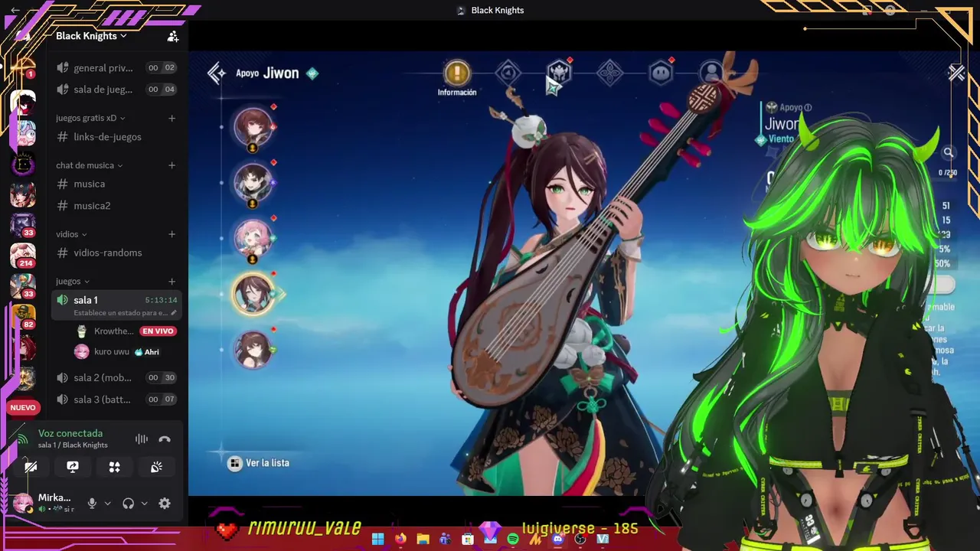Switch to the second diamond tab beside Información

(508, 73)
